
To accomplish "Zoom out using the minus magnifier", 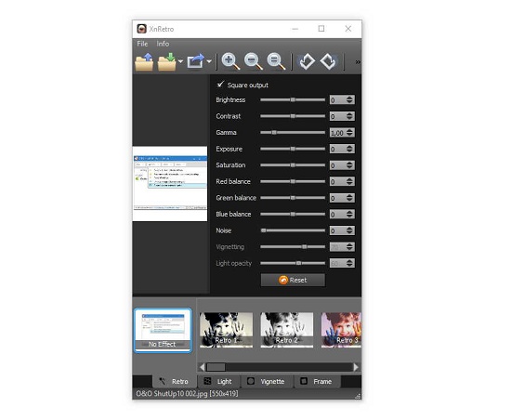I will [x=254, y=61].
